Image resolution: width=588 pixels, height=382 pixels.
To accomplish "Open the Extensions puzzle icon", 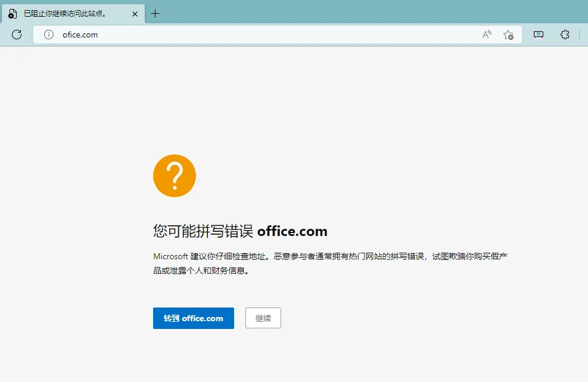I will point(565,35).
